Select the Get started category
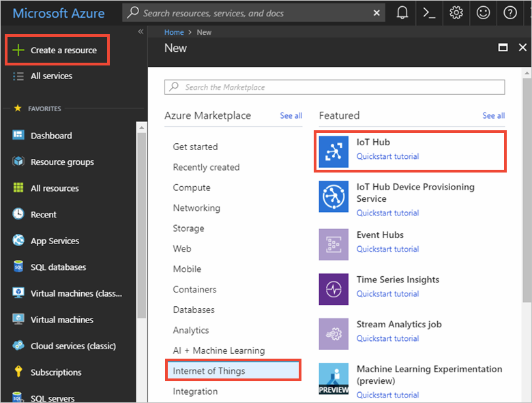532x403 pixels. pos(196,147)
